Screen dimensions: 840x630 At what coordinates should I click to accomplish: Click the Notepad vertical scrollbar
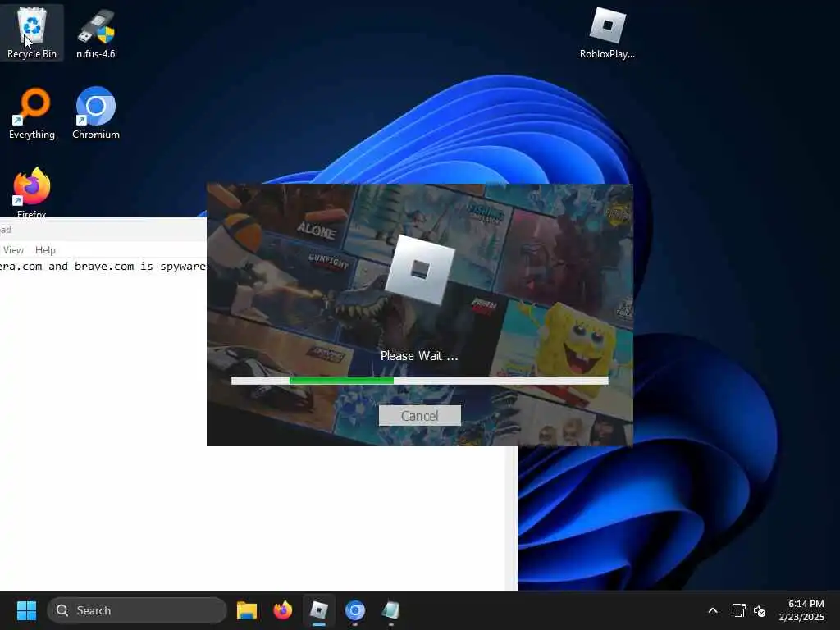511,518
